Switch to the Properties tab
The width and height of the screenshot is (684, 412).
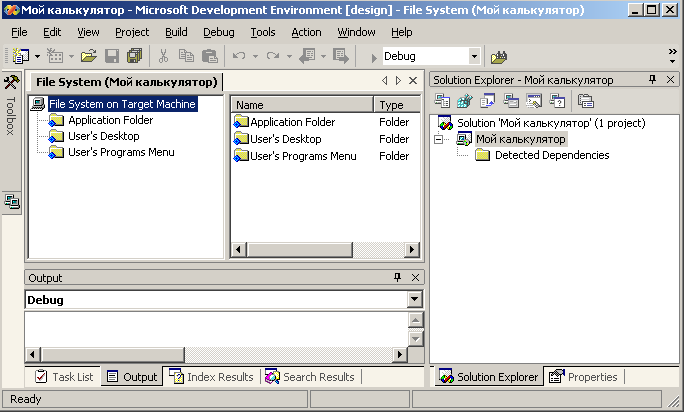[x=584, y=377]
